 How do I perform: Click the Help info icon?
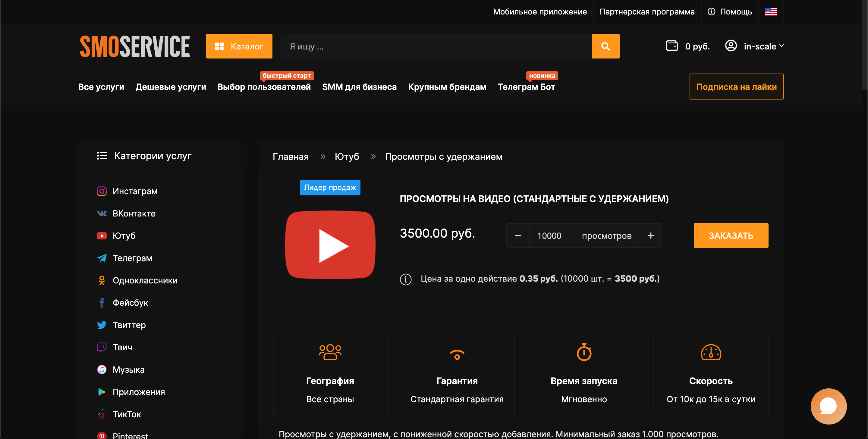(x=711, y=12)
